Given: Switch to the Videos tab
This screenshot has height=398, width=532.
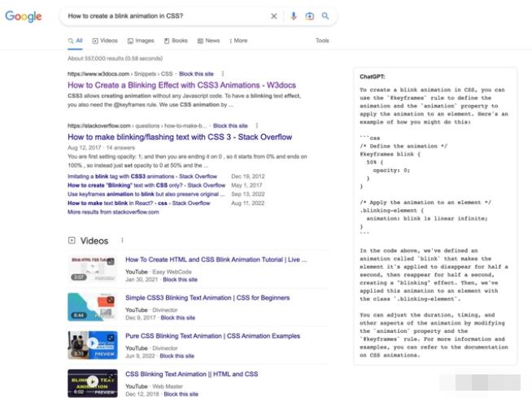Looking at the screenshot, I should [x=105, y=41].
